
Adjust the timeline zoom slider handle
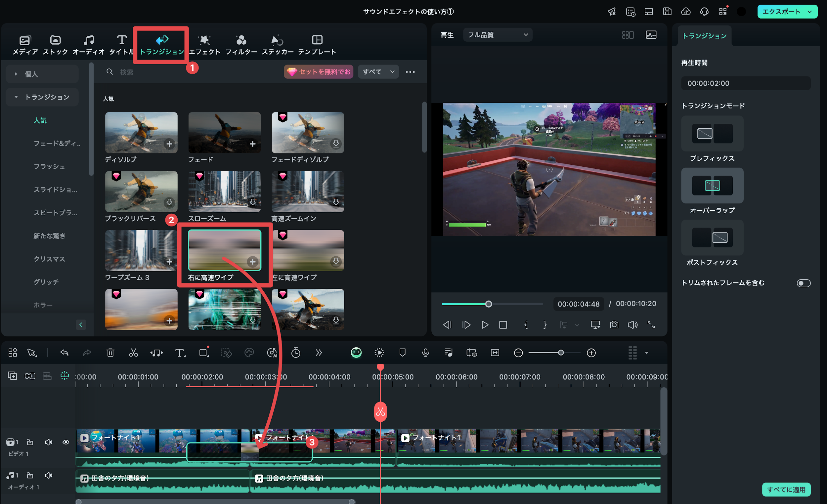click(561, 353)
